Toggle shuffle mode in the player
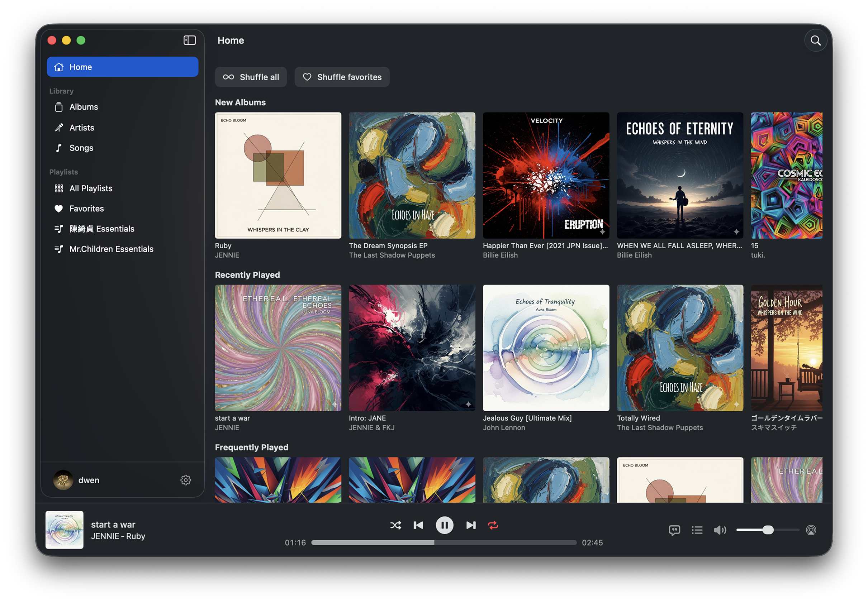The width and height of the screenshot is (868, 603). pyautogui.click(x=395, y=525)
